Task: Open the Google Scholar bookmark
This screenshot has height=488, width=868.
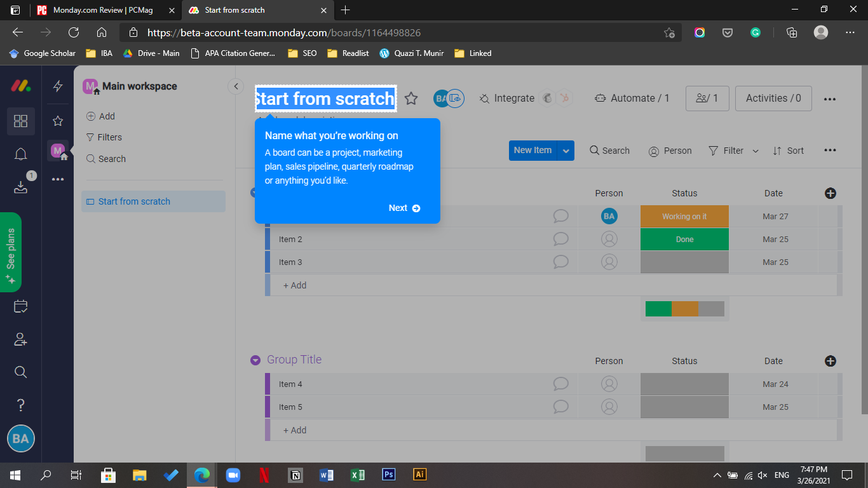Action: click(43, 53)
